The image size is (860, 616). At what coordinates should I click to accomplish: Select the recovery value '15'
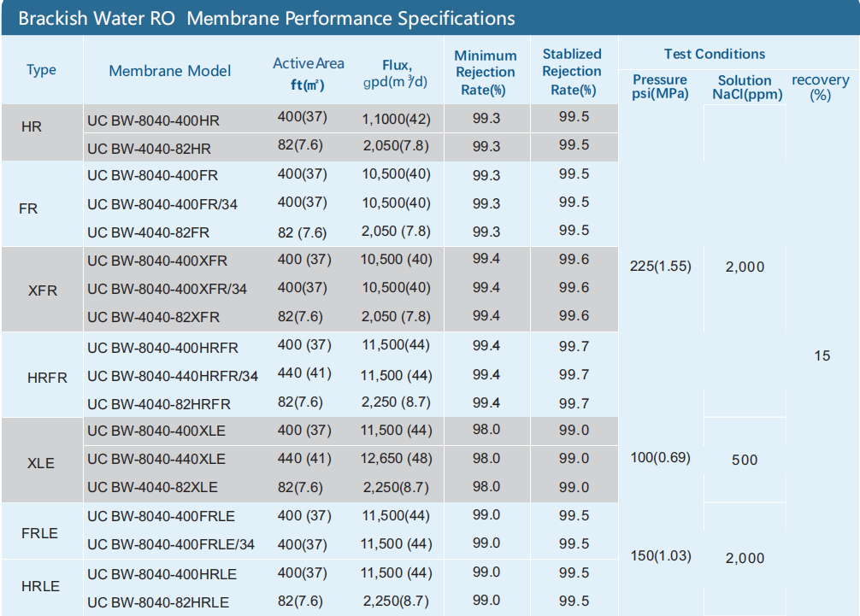(822, 356)
